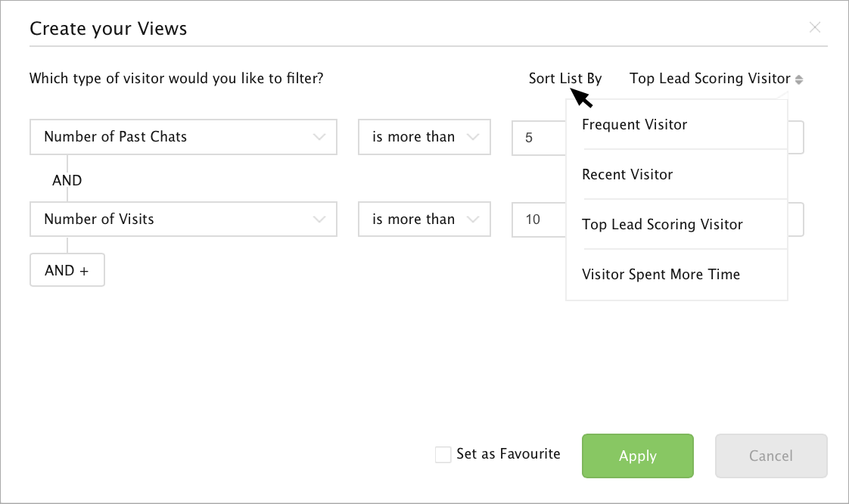Image resolution: width=849 pixels, height=504 pixels.
Task: Select Recent Visitor sort option
Action: coord(627,175)
